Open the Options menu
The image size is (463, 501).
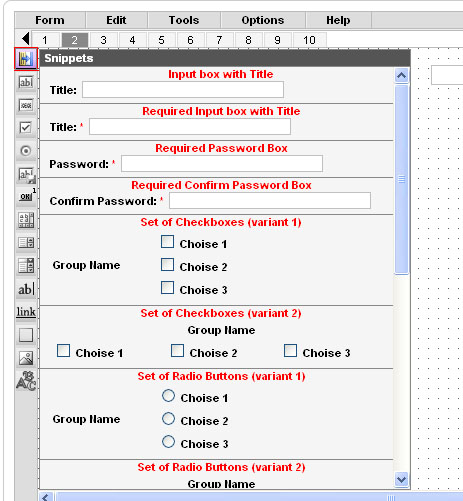(263, 20)
